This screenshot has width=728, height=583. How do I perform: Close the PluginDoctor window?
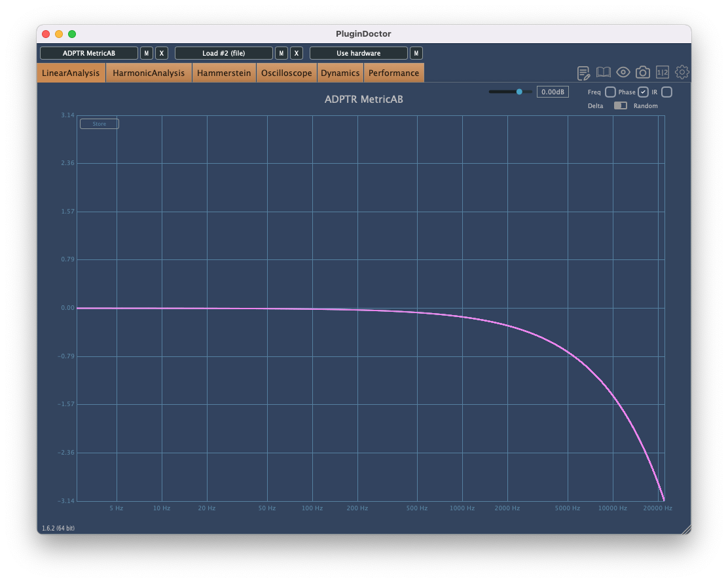click(x=46, y=34)
